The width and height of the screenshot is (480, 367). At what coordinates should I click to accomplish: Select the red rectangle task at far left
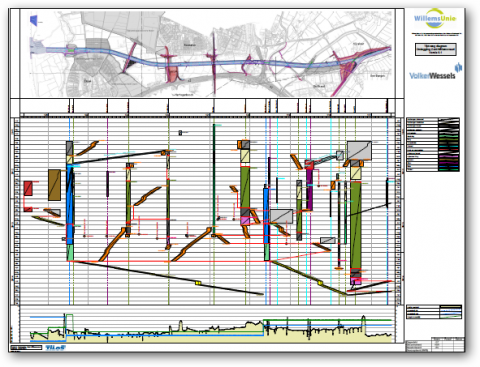click(28, 188)
